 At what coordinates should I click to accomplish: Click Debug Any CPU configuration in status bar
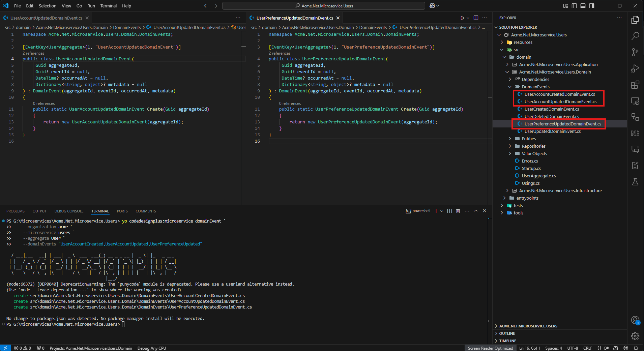click(x=152, y=348)
